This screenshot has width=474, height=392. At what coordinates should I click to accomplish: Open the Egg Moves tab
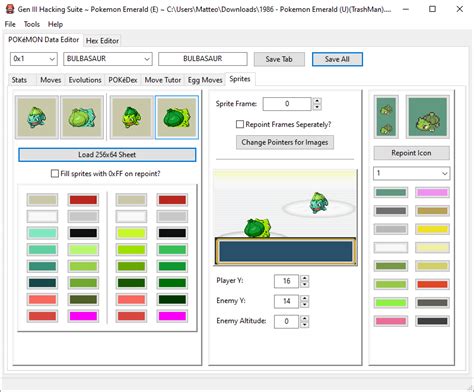tap(205, 80)
